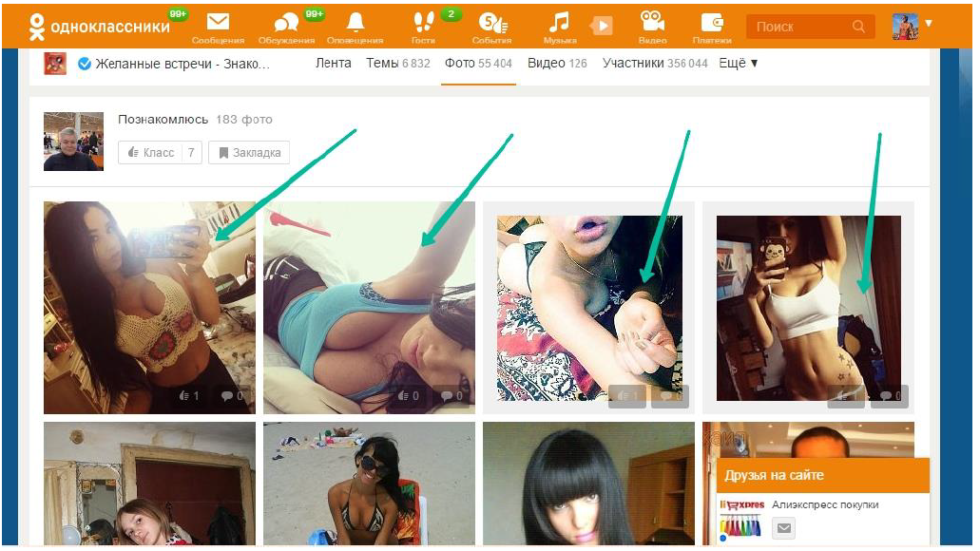Switch to the Лента tab

click(x=333, y=64)
